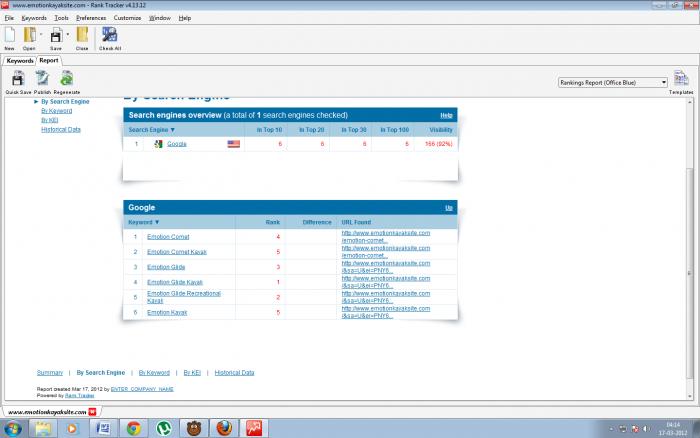The image size is (700, 438).
Task: Open Emotion Glide Recreational Kayak link
Action: coord(184,297)
